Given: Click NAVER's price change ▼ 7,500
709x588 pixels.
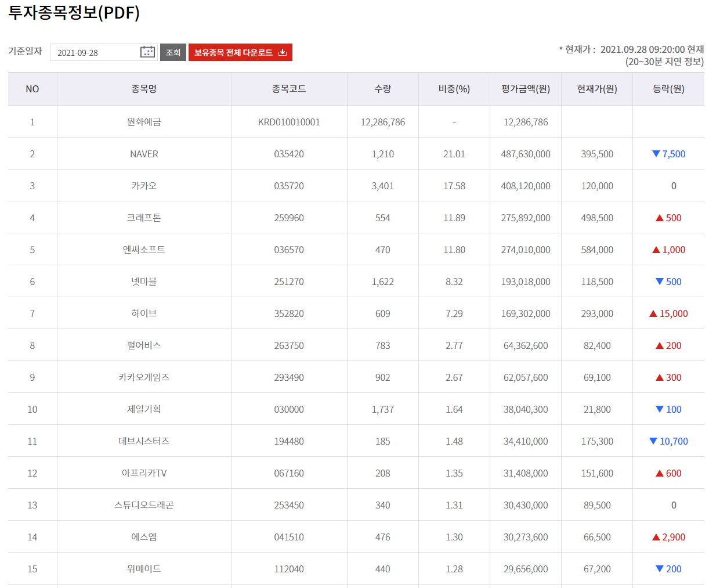Looking at the screenshot, I should click(x=669, y=154).
